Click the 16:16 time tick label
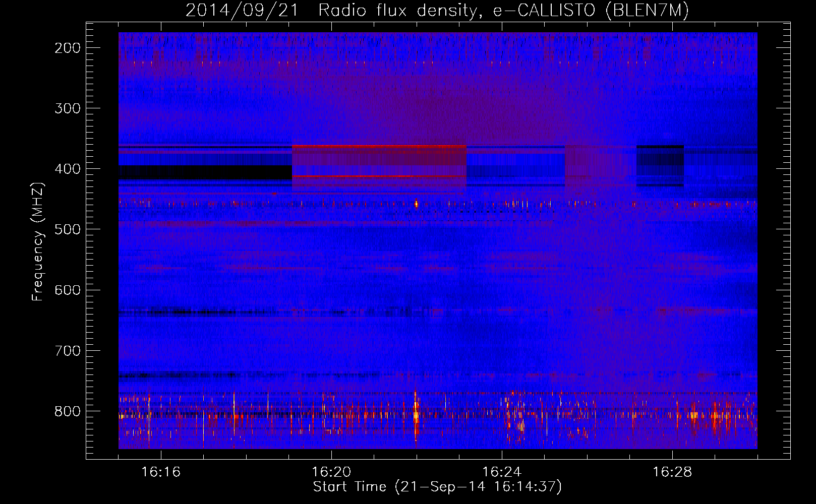The width and height of the screenshot is (816, 504). 161,472
